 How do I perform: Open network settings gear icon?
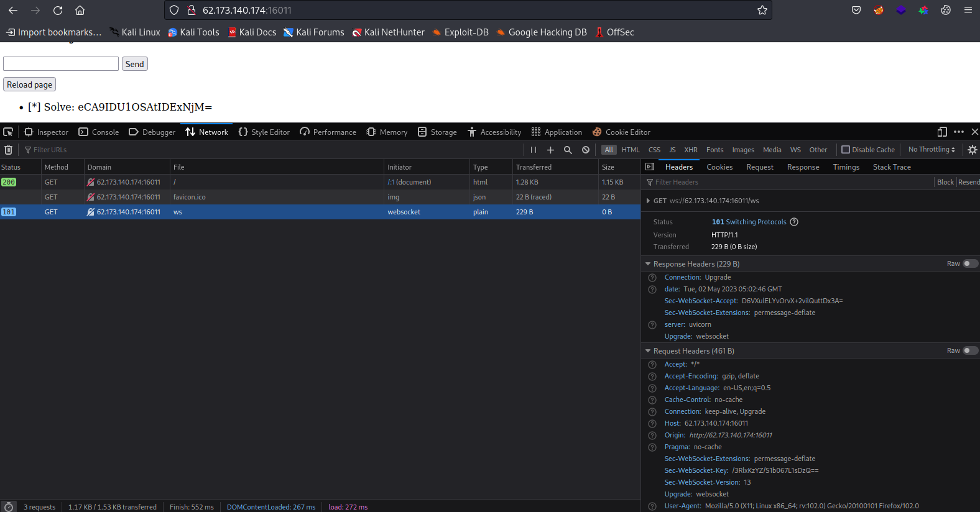[x=973, y=150]
